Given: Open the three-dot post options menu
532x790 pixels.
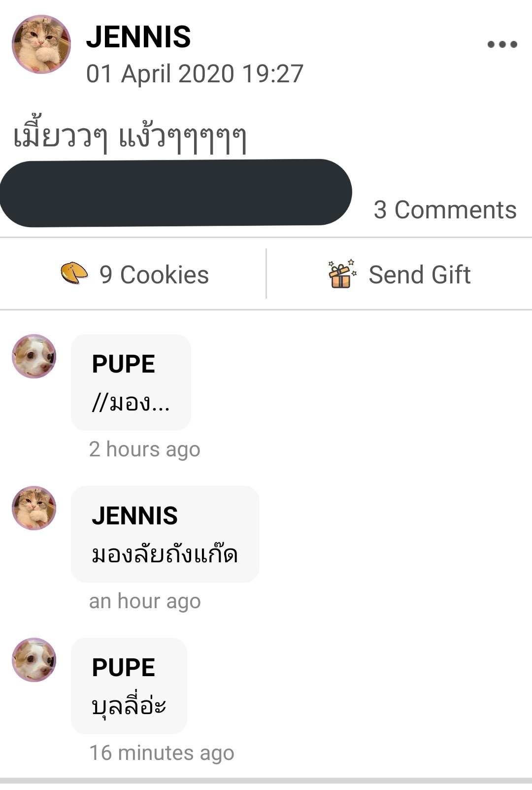Looking at the screenshot, I should (502, 44).
